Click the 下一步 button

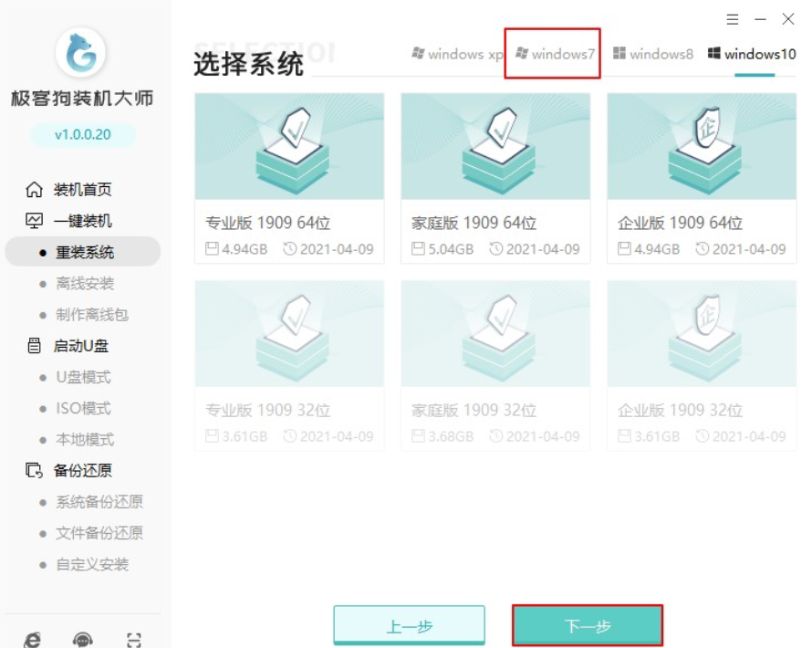tap(587, 626)
